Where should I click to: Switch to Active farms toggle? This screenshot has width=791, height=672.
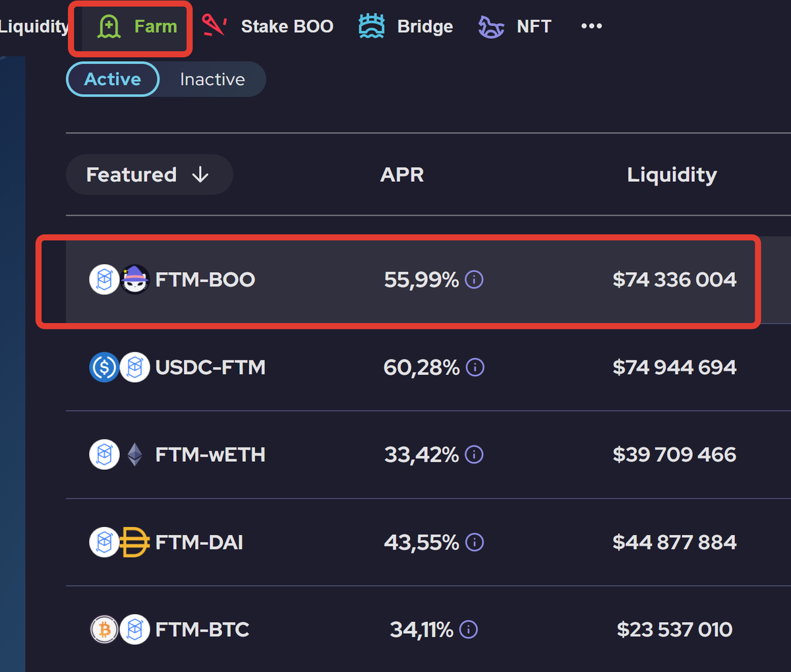(113, 79)
